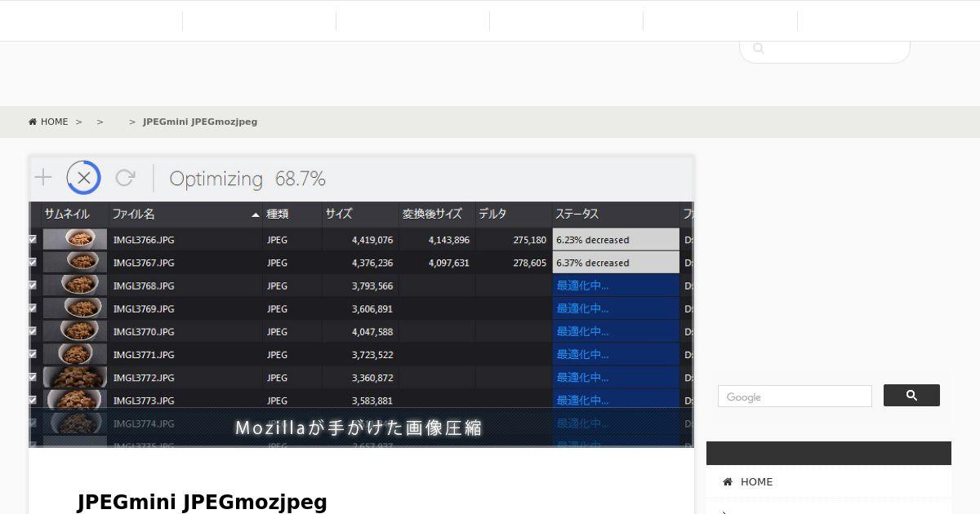This screenshot has height=514, width=980.
Task: Click the dark Google search magnifier button
Action: 911,396
